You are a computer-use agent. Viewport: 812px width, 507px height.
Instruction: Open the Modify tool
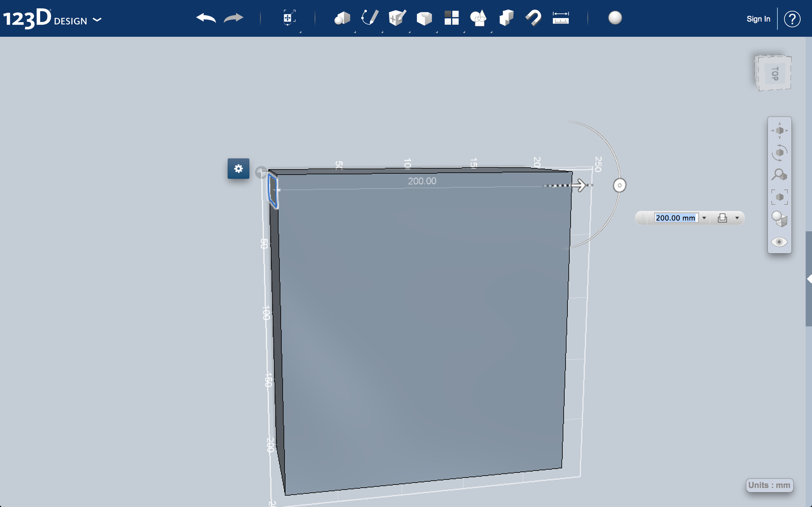[424, 18]
